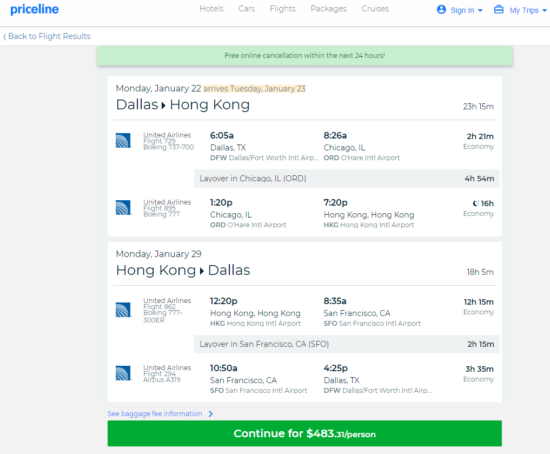This screenshot has width=550, height=454.
Task: Click United Airlines logo for Flight 862
Action: (123, 310)
